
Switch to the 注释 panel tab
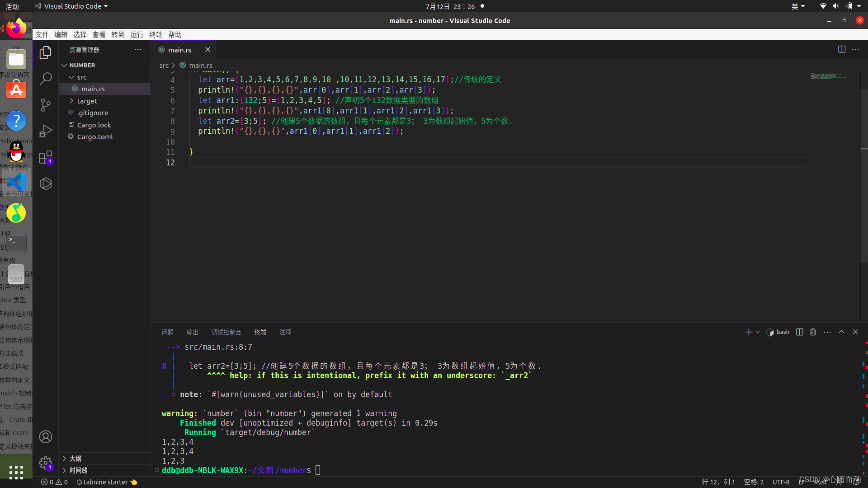285,332
